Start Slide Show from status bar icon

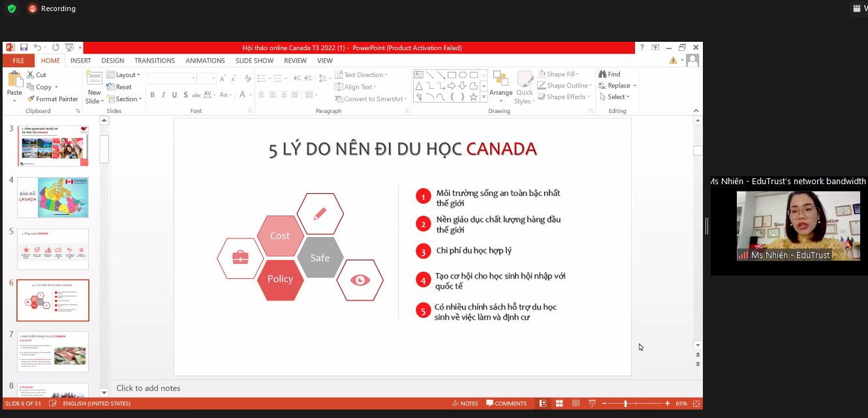tap(592, 404)
